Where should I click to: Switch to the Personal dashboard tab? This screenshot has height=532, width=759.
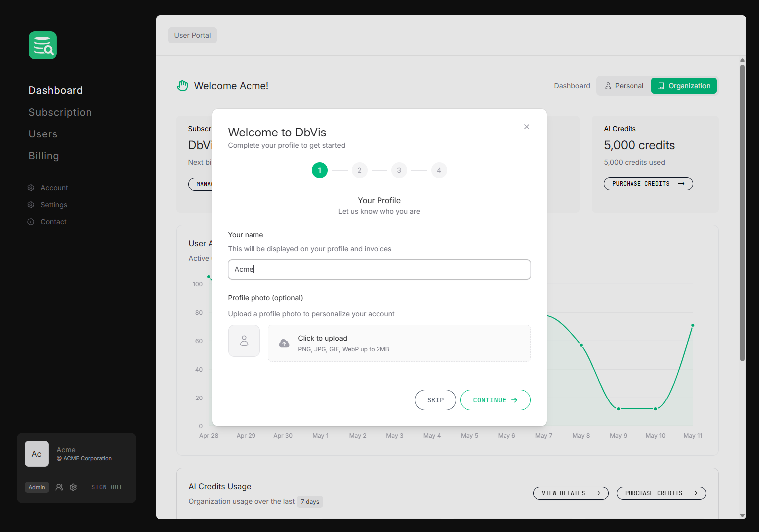pos(624,86)
